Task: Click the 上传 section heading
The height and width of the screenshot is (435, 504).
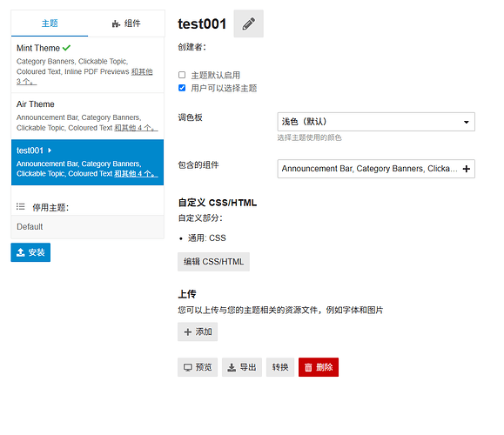Action: pos(187,294)
